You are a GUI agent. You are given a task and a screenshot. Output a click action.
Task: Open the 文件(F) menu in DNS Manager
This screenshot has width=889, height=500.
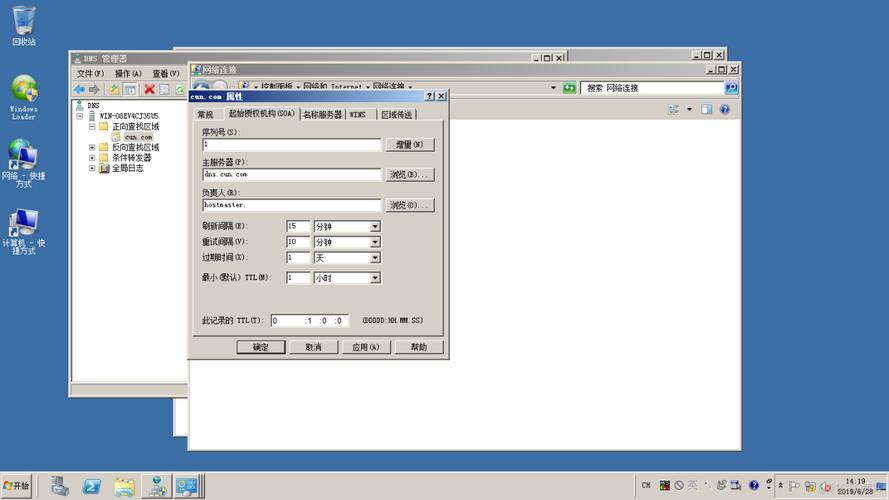pyautogui.click(x=90, y=74)
